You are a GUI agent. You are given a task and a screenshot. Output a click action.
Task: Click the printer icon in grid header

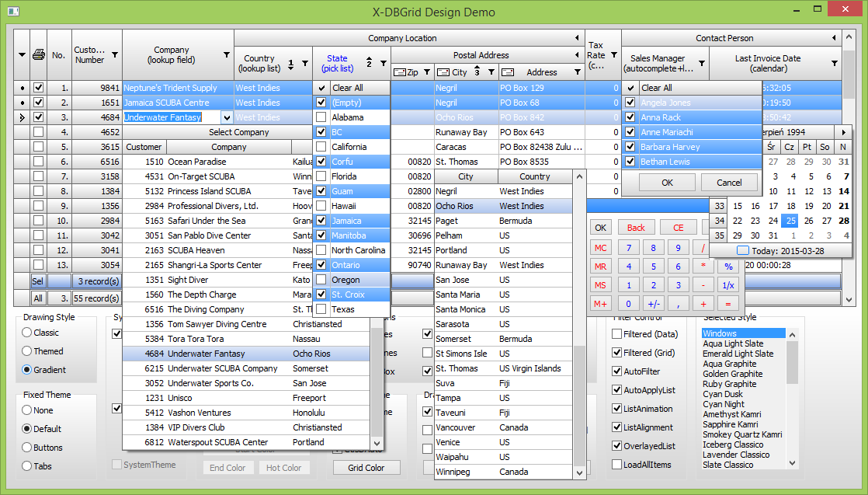[x=38, y=54]
